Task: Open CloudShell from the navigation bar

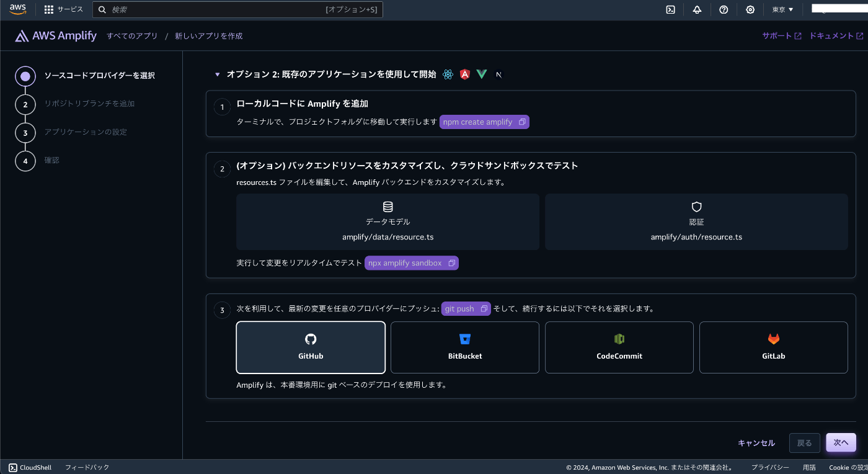Action: 29,467
